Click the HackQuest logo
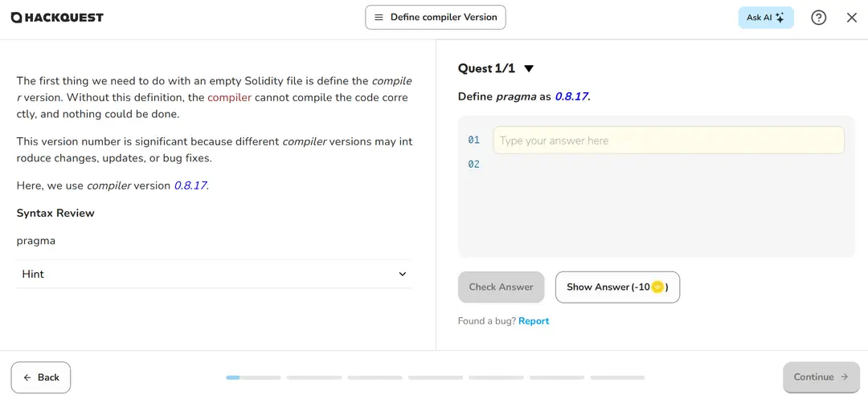 point(57,18)
